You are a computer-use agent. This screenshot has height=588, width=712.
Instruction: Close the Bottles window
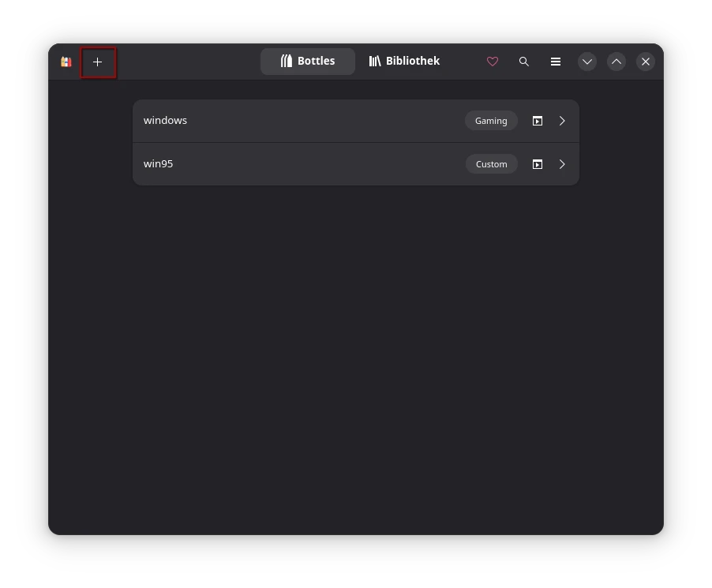pyautogui.click(x=646, y=62)
